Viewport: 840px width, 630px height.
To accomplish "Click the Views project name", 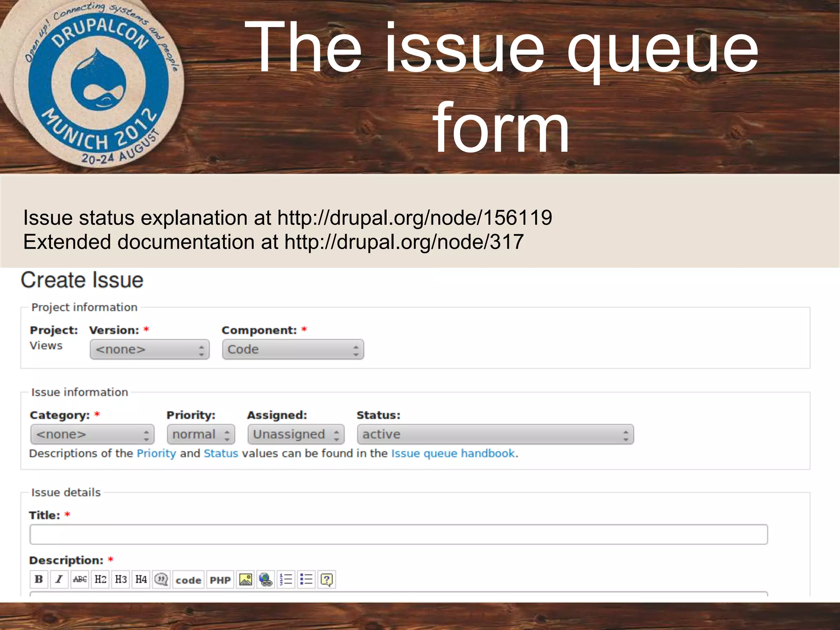I will click(46, 346).
